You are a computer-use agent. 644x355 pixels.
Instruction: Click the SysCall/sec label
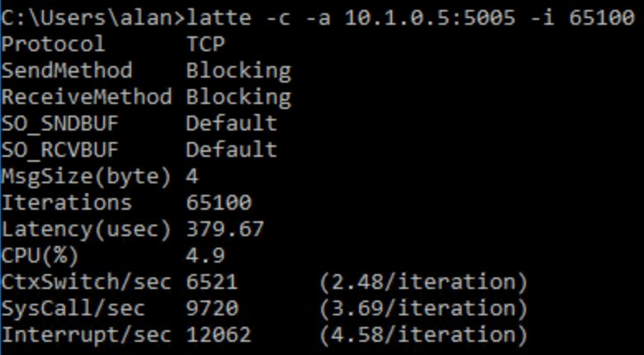coord(73,308)
